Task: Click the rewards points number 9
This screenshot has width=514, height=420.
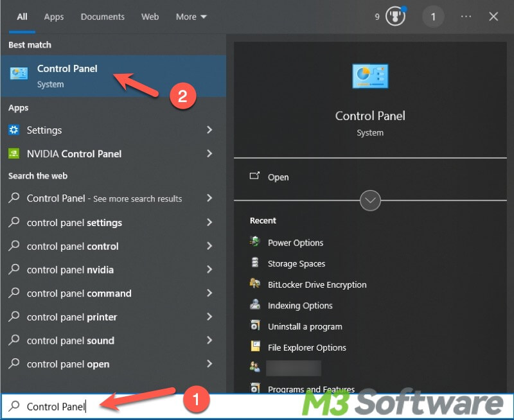Action: [x=377, y=17]
